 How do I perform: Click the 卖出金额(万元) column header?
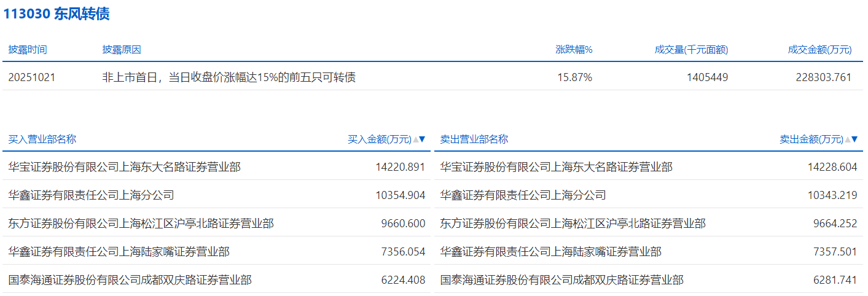pos(811,139)
